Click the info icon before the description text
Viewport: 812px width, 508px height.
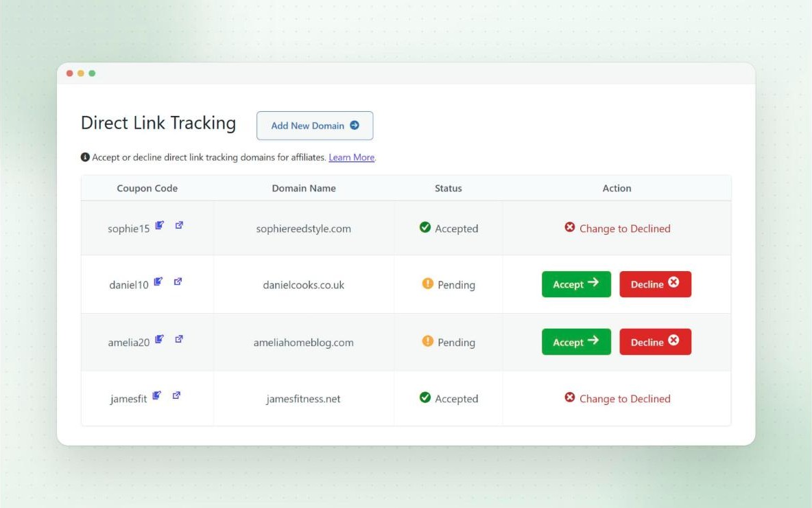point(86,157)
